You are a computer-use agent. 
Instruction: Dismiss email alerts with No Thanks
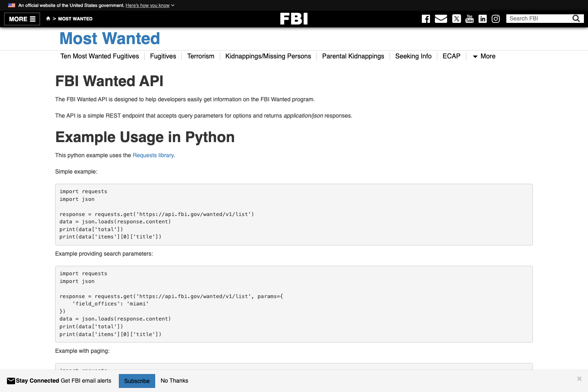click(174, 381)
